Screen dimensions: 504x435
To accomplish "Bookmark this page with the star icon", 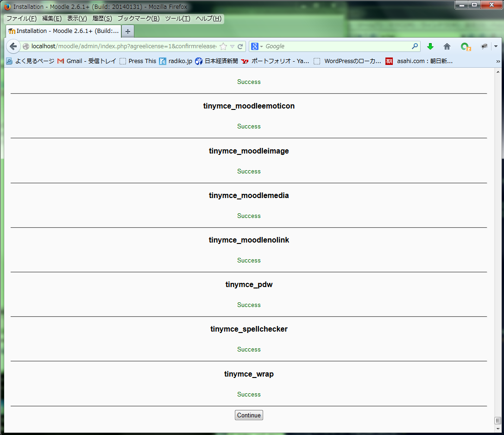I will (x=223, y=46).
